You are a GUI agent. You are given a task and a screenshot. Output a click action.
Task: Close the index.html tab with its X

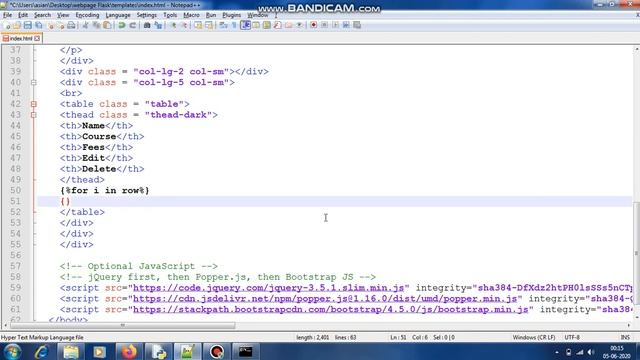tap(37, 38)
